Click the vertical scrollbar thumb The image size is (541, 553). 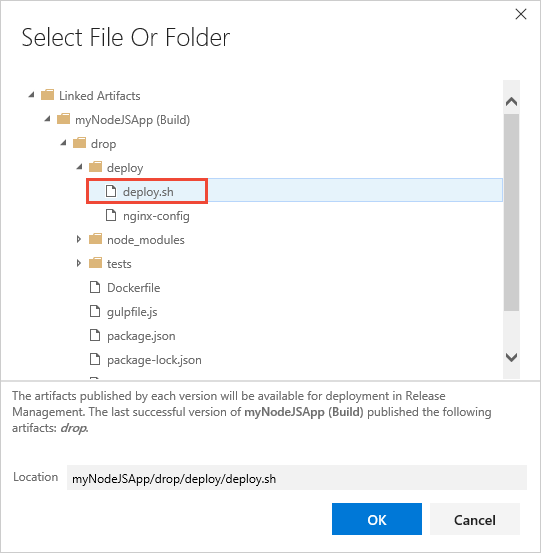tap(511, 212)
